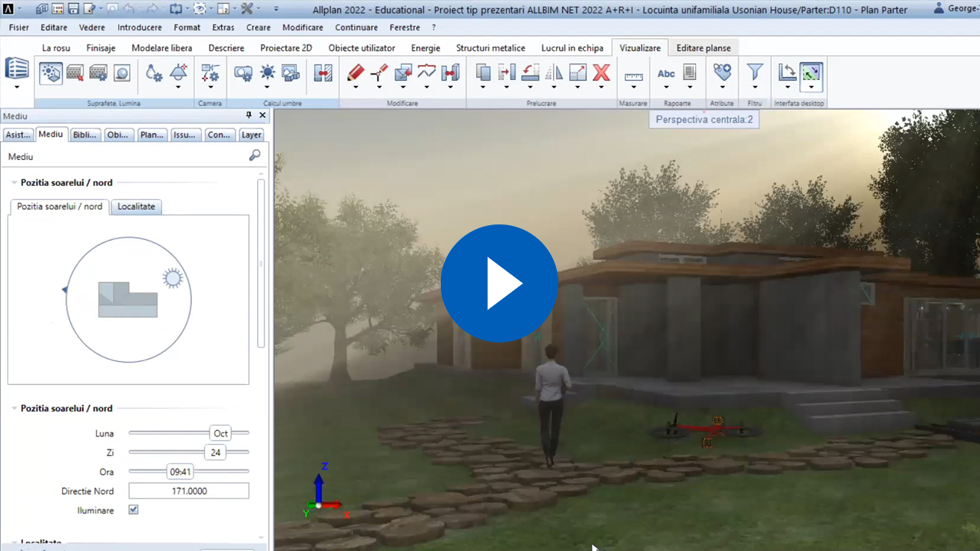Select the rotate tool with red arrow

530,72
